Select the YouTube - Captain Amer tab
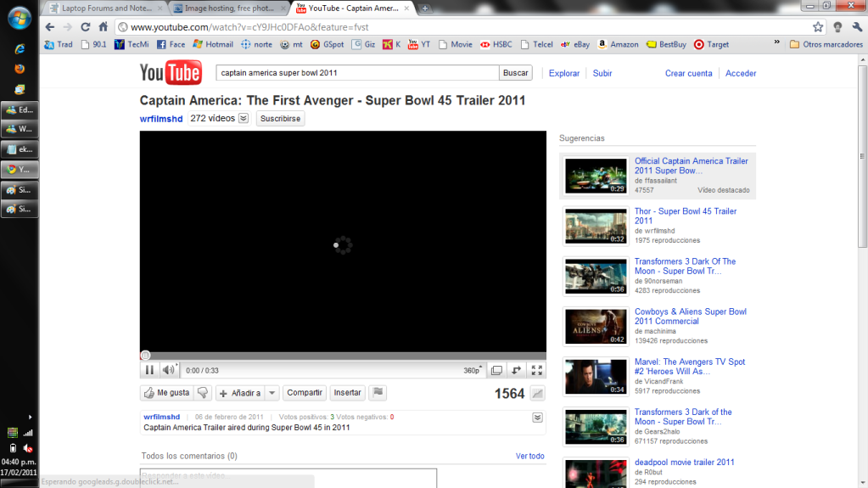The width and height of the screenshot is (868, 488). [x=353, y=8]
